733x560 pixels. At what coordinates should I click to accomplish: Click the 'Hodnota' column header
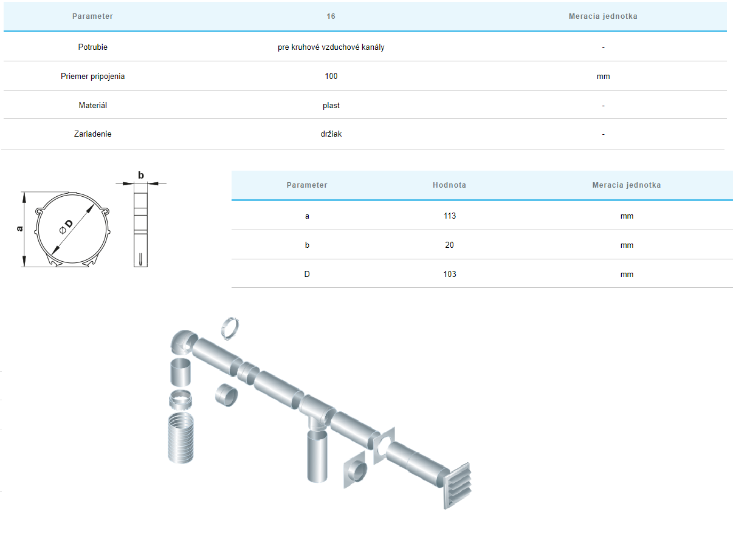click(449, 185)
